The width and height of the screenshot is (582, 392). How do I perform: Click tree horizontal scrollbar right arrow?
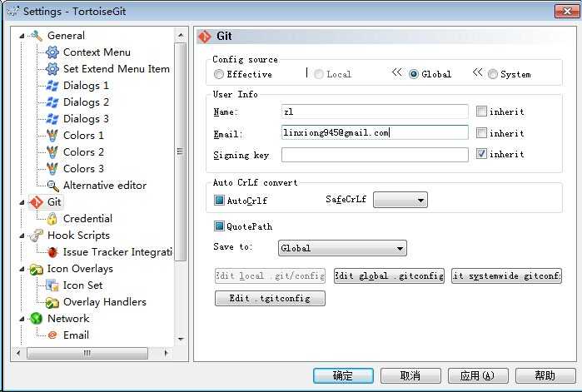coord(166,353)
